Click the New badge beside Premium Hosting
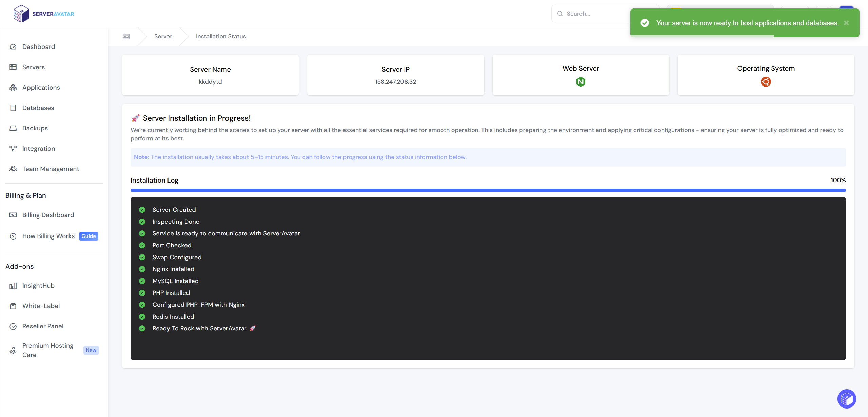 [91, 350]
